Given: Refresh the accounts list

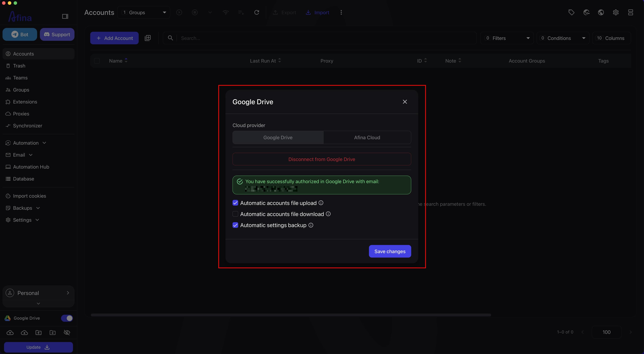Looking at the screenshot, I should 256,12.
